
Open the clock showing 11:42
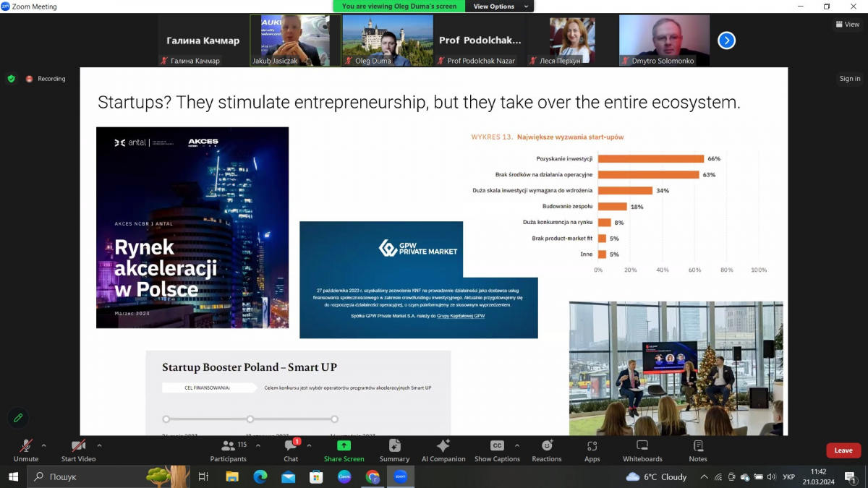[819, 476]
